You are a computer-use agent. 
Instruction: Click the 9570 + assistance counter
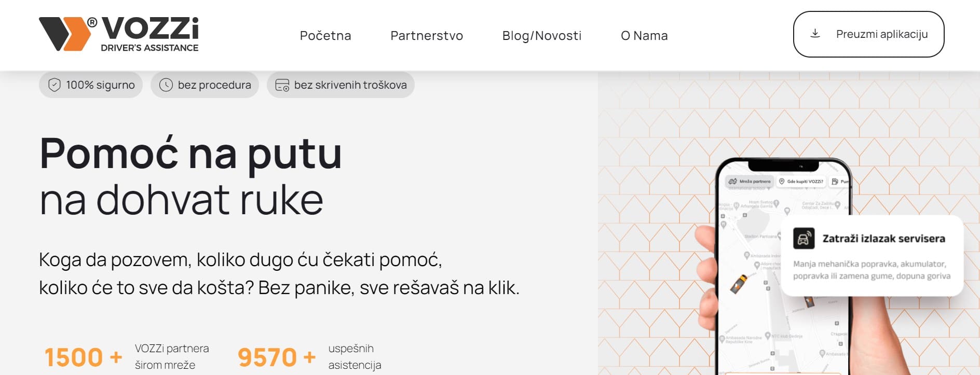(277, 357)
